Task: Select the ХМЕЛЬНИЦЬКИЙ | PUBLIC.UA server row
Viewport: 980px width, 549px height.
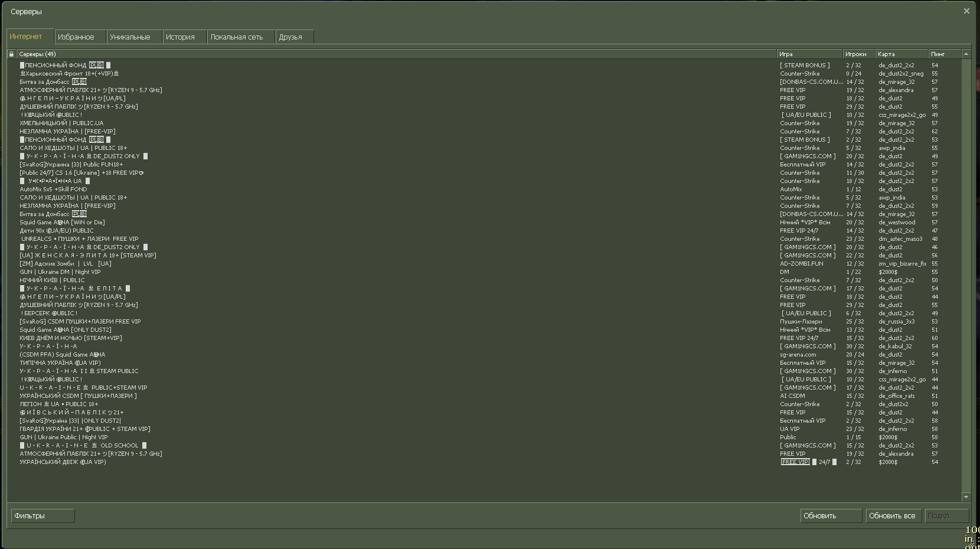Action: (x=61, y=123)
